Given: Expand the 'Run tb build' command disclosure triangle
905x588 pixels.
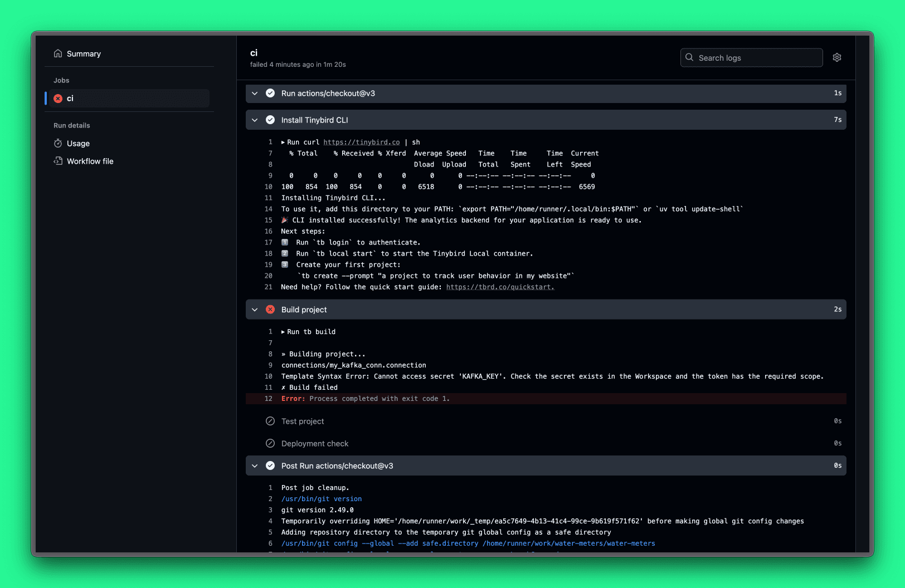Looking at the screenshot, I should 283,332.
